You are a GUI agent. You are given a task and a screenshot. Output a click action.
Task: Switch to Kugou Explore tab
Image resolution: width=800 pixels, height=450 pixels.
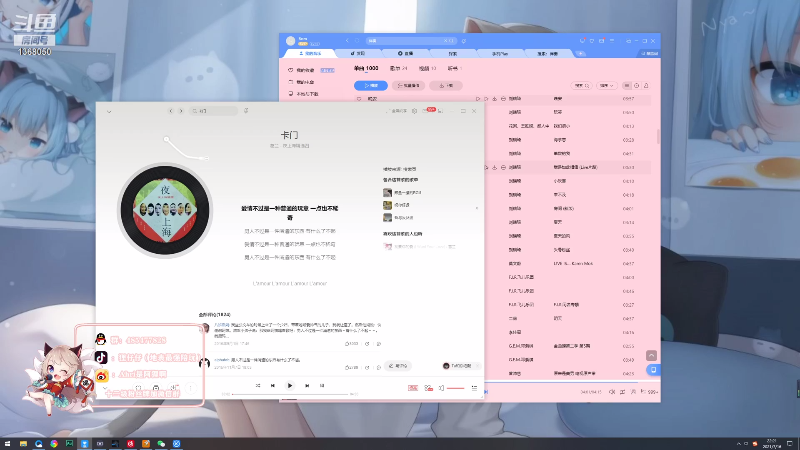click(x=453, y=53)
